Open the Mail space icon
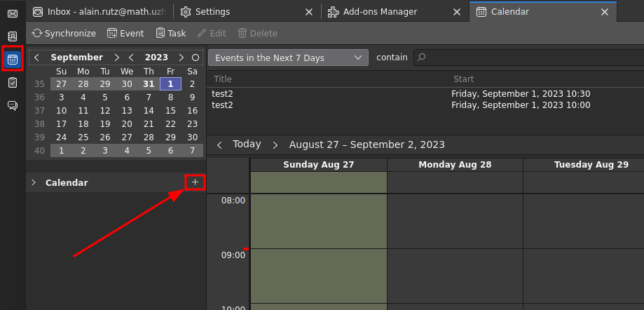 [13, 13]
